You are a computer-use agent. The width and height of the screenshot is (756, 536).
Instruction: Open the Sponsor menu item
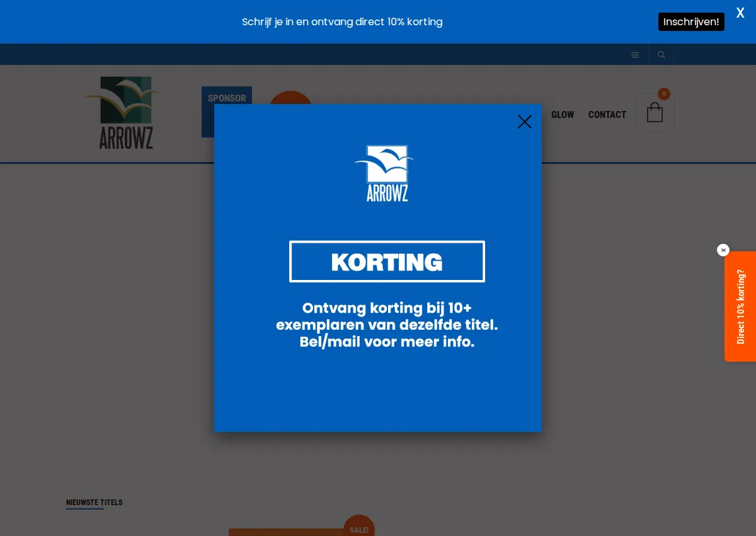pos(227,98)
